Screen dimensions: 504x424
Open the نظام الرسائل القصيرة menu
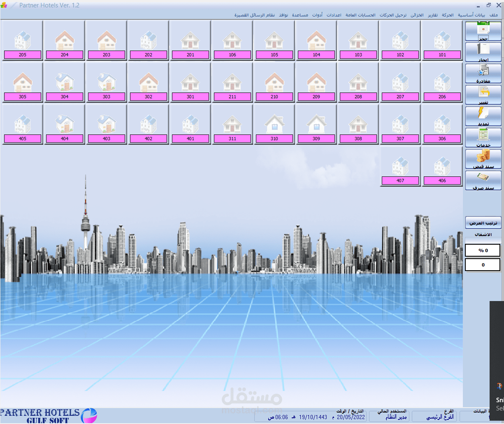pos(255,15)
